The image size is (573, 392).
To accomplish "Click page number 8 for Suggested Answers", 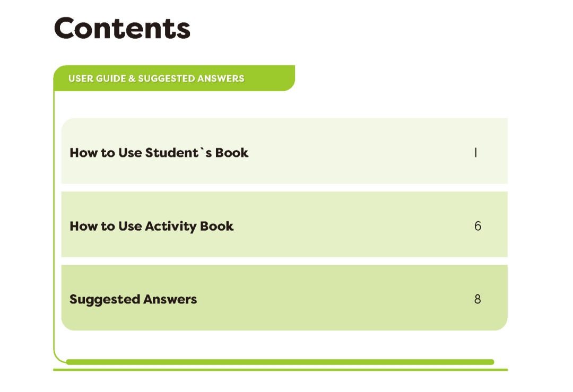I will tap(477, 299).
